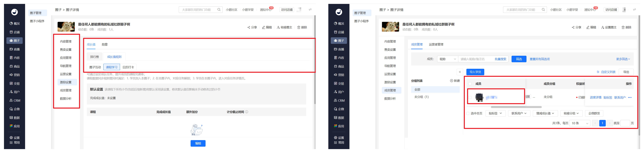
Task: Tick the 选中本页 checkbox
Action: 468,113
